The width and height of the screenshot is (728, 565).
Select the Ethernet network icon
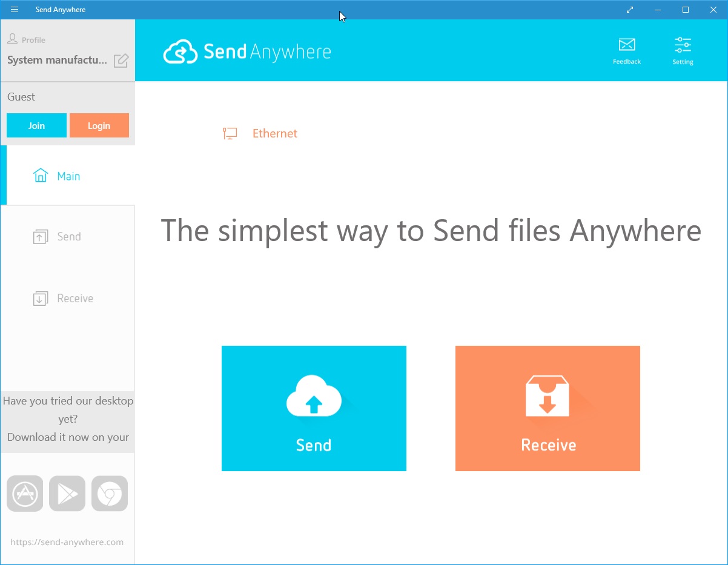pos(230,133)
